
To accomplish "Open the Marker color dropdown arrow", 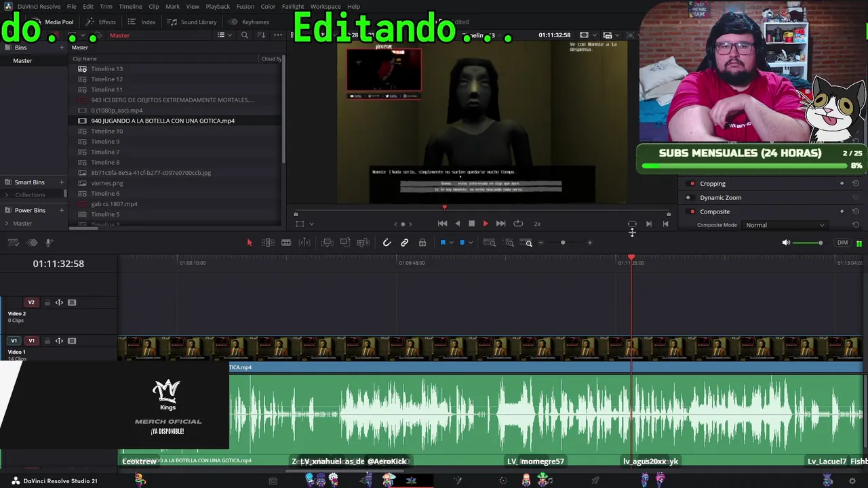I will tap(471, 243).
